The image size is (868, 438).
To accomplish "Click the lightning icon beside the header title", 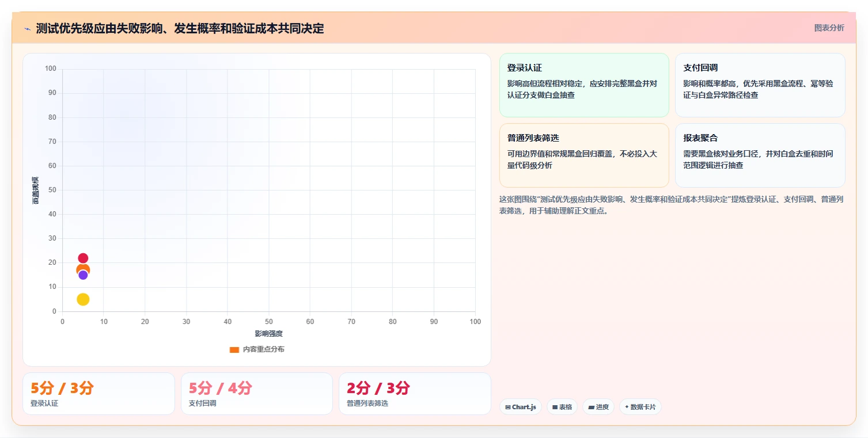I will [x=27, y=28].
